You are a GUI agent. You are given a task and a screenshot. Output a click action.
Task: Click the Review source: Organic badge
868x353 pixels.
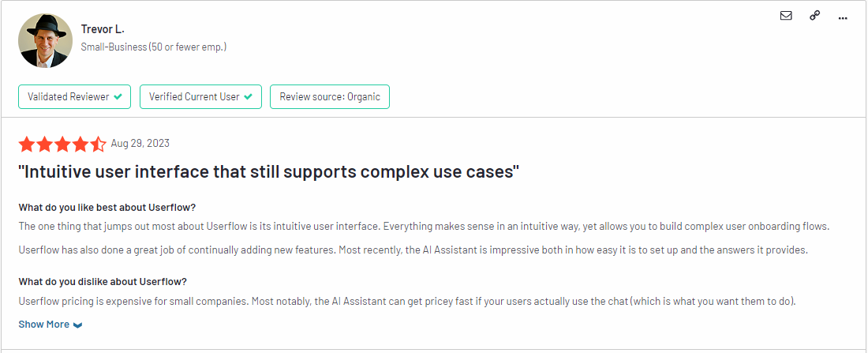click(x=330, y=96)
